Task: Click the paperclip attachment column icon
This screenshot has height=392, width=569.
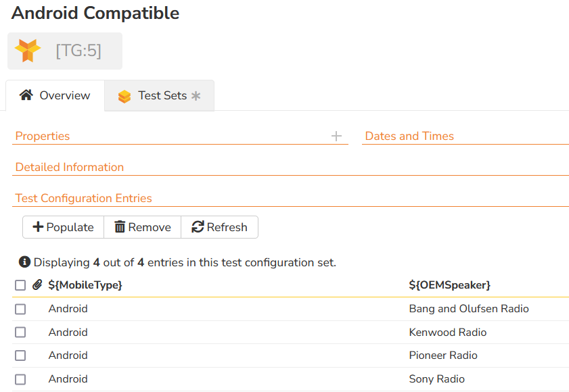Action: point(37,285)
